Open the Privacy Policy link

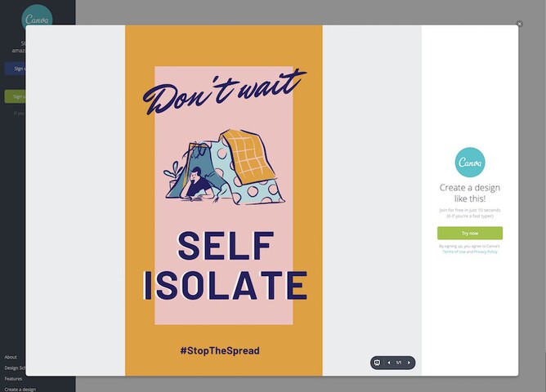[486, 252]
